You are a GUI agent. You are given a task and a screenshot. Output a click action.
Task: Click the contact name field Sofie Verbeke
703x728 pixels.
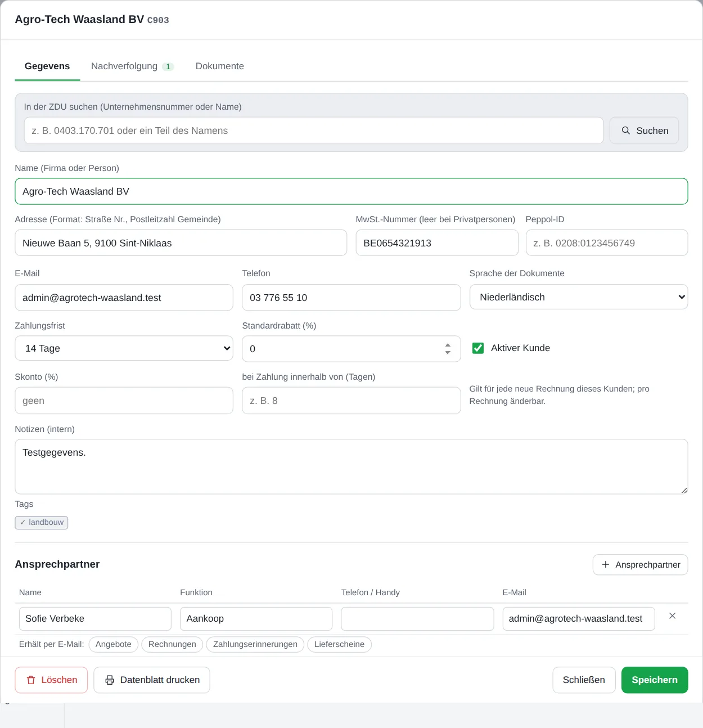[x=95, y=619]
